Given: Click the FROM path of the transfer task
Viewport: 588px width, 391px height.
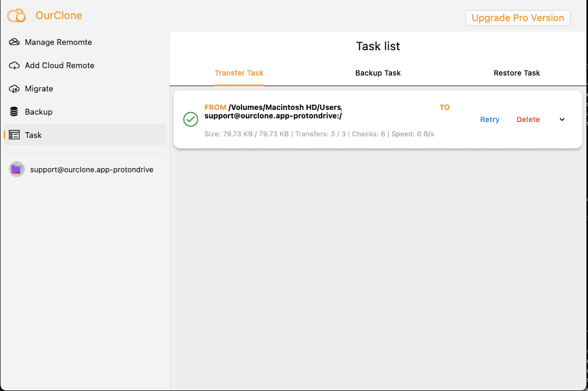Looking at the screenshot, I should 273,107.
